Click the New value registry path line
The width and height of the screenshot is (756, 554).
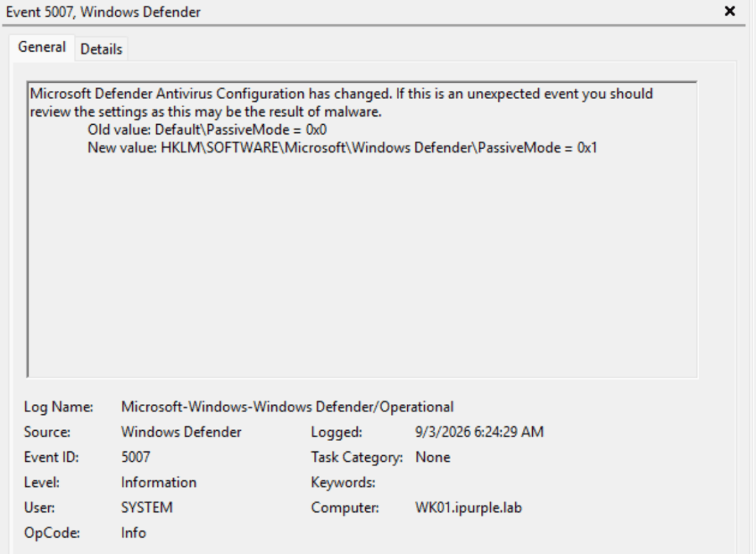(342, 148)
